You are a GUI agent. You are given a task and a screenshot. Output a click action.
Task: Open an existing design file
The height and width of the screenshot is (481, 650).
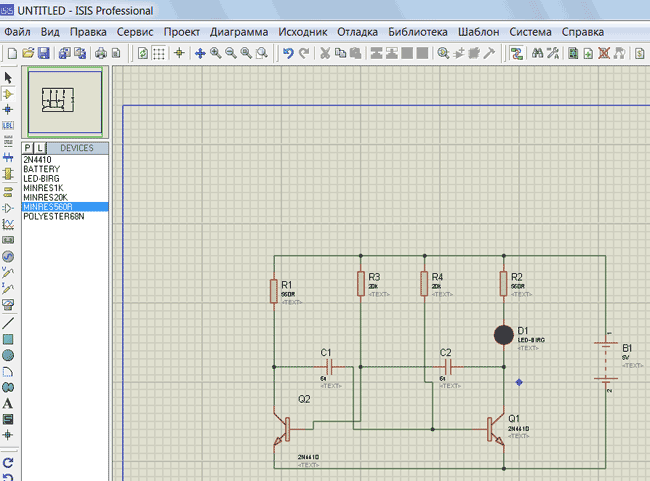[28, 53]
